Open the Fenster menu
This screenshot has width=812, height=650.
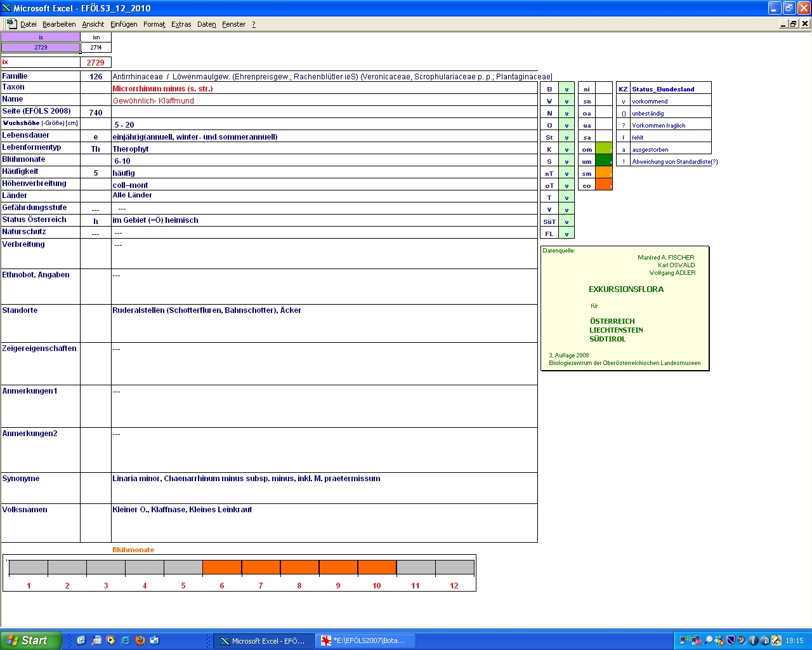233,24
